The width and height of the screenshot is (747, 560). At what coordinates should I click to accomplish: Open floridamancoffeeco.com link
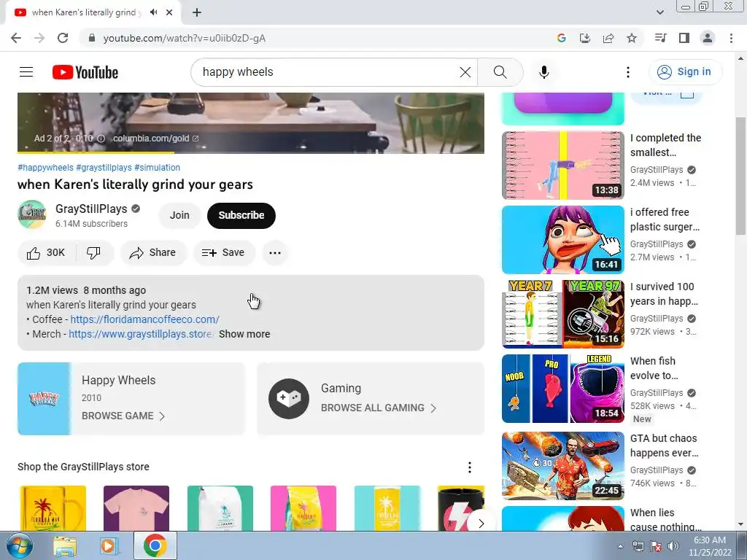pyautogui.click(x=145, y=319)
